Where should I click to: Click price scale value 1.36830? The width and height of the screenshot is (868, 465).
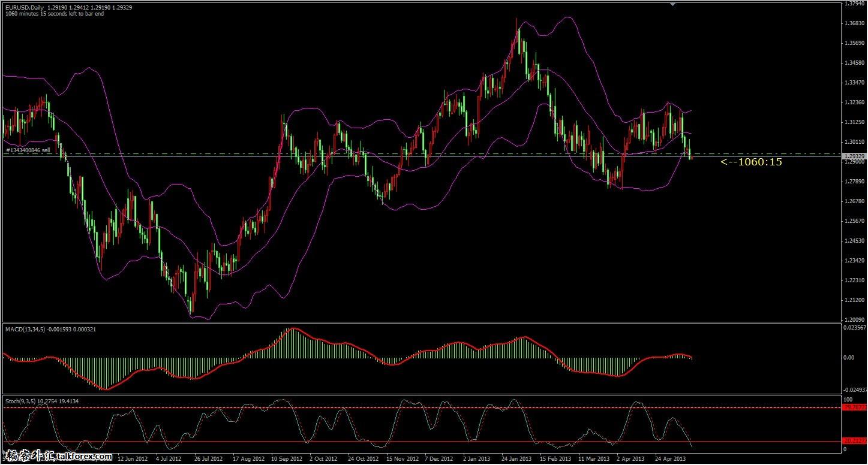[854, 23]
